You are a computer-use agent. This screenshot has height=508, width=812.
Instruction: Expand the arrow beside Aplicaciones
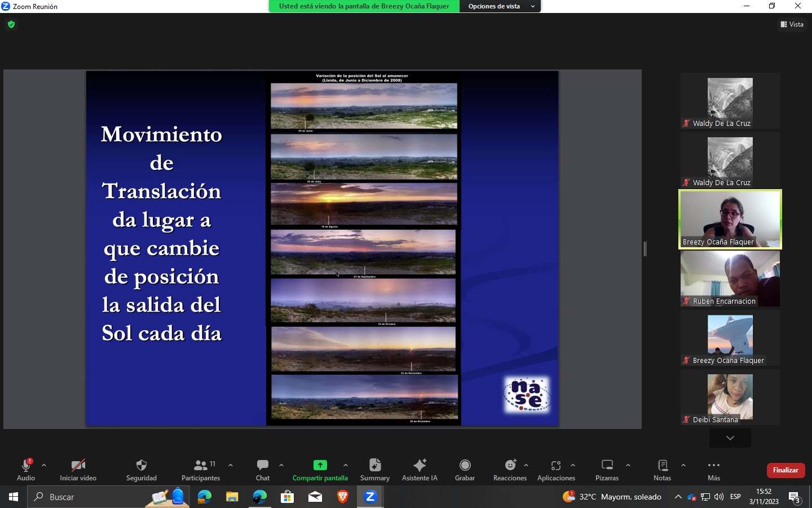pyautogui.click(x=573, y=466)
